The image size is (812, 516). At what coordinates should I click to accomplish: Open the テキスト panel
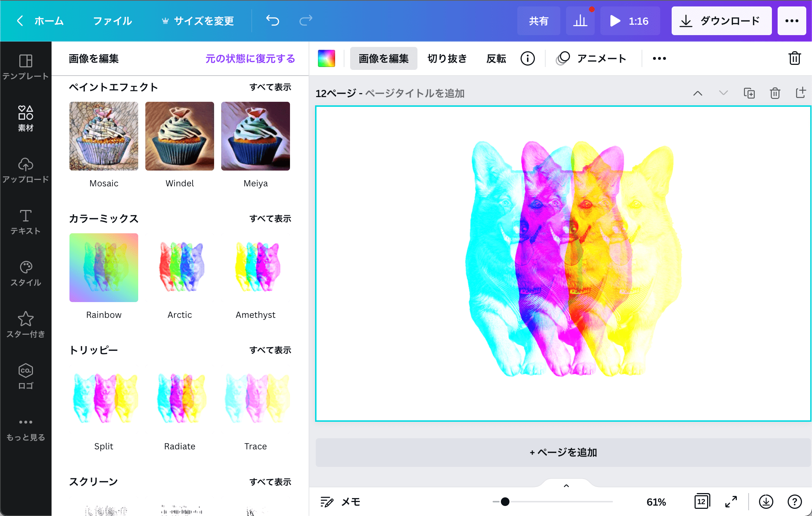click(x=25, y=221)
